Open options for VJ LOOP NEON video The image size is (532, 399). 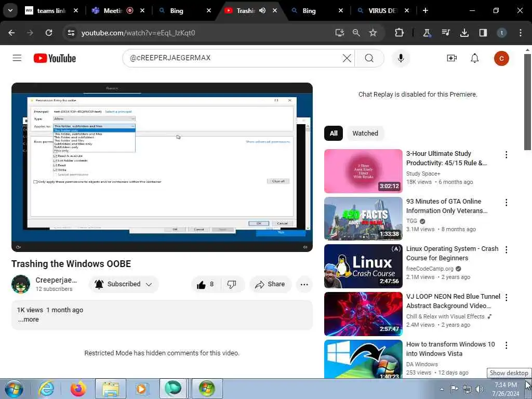pos(506,298)
